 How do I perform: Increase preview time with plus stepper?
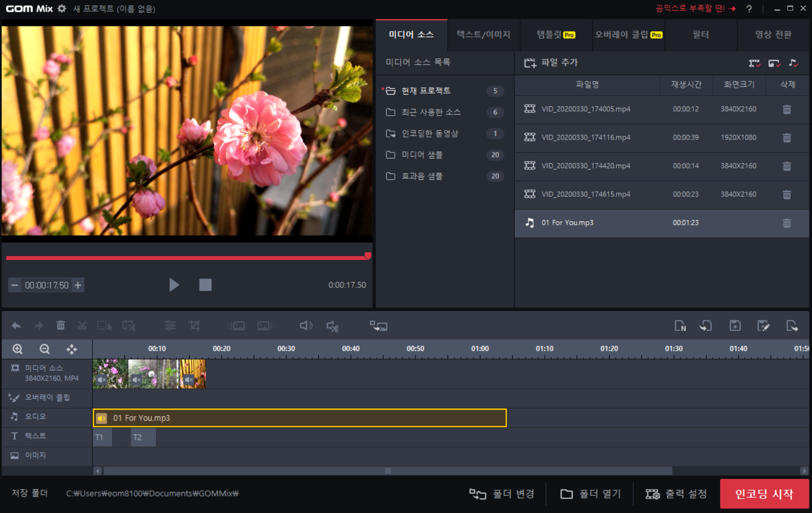pyautogui.click(x=78, y=285)
